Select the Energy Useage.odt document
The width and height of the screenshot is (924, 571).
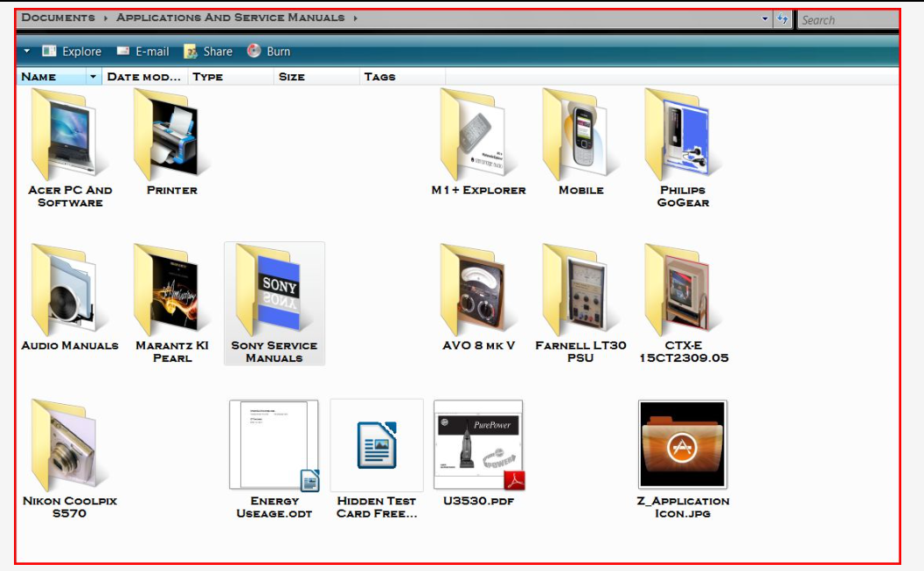point(274,459)
